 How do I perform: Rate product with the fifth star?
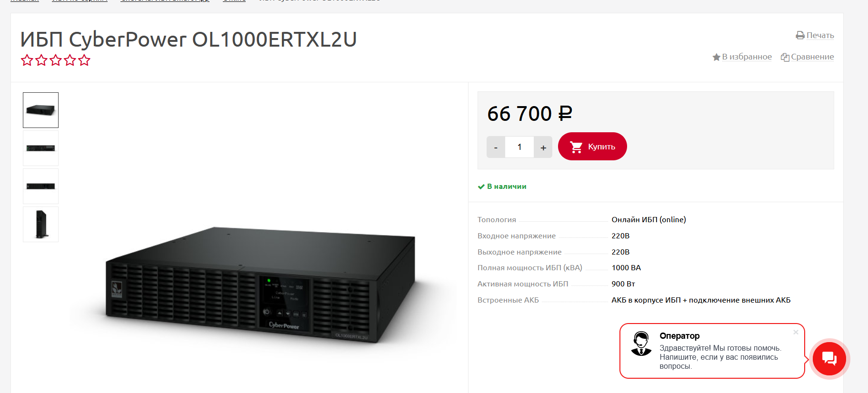[84, 60]
